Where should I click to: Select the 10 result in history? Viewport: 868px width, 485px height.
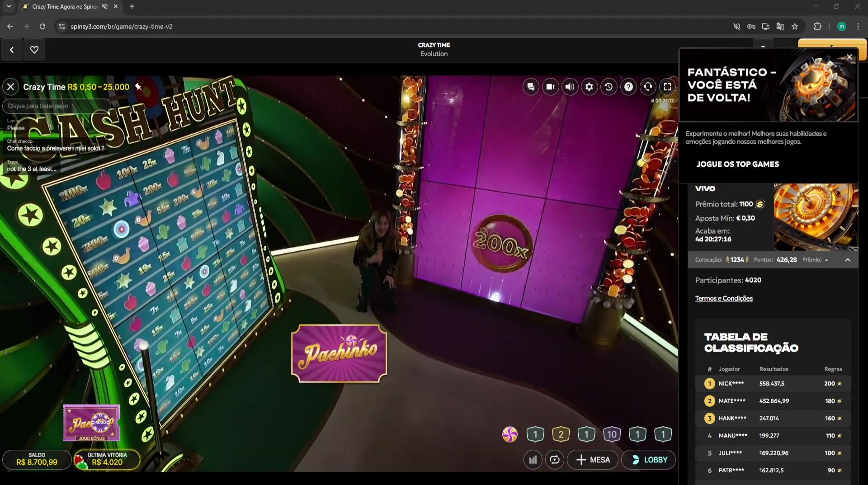[x=612, y=434]
